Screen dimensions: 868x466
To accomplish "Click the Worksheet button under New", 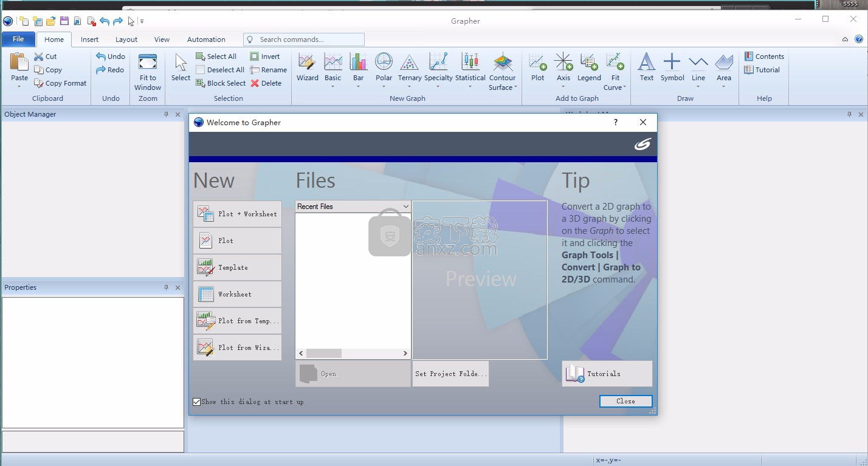I will coord(237,294).
